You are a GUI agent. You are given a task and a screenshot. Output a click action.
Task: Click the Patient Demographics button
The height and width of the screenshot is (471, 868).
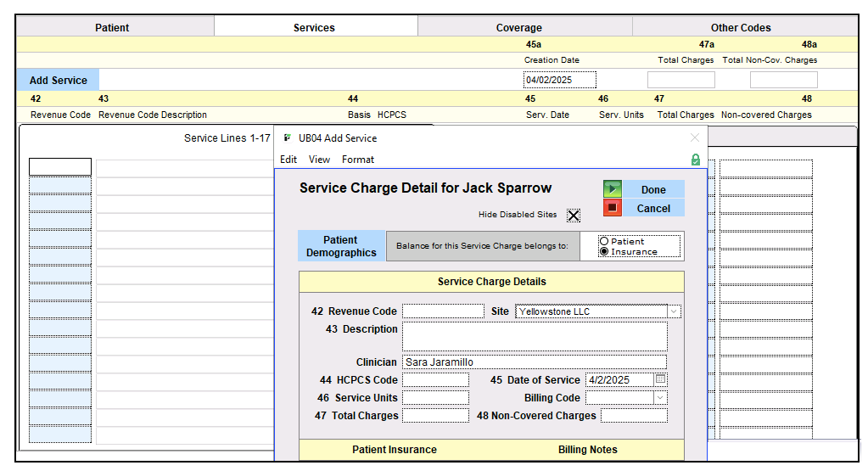click(x=341, y=246)
